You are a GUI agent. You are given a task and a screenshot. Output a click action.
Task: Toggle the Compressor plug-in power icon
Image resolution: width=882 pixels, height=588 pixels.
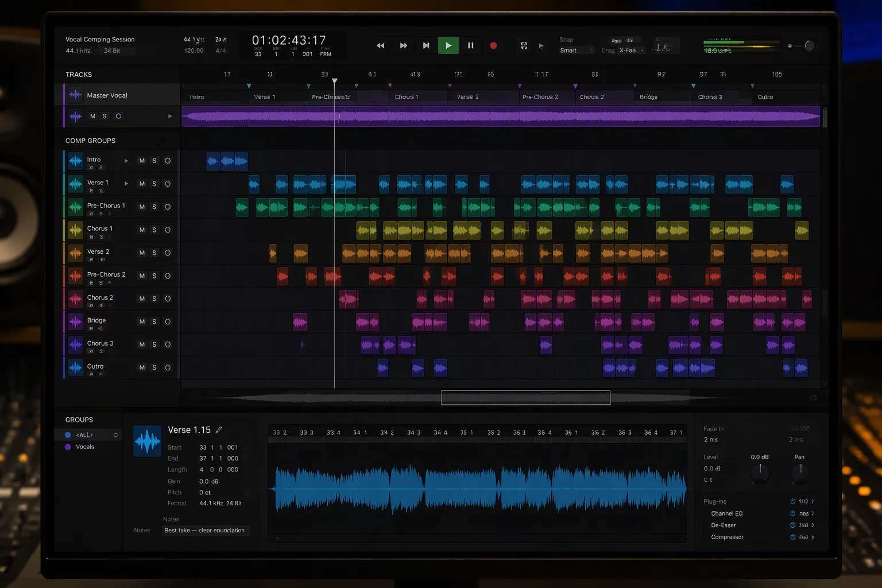[x=792, y=537]
